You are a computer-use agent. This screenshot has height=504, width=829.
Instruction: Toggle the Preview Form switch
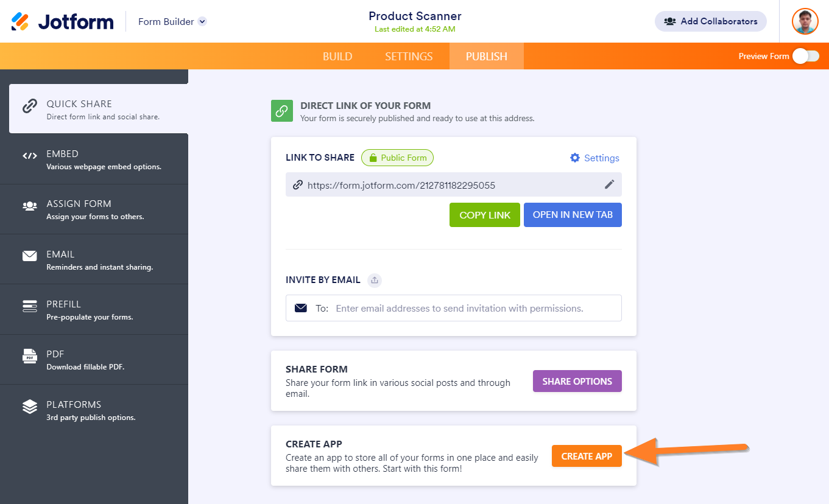805,56
